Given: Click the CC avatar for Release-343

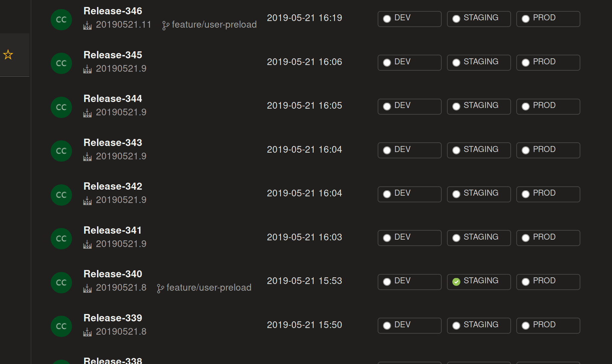Looking at the screenshot, I should 61,151.
